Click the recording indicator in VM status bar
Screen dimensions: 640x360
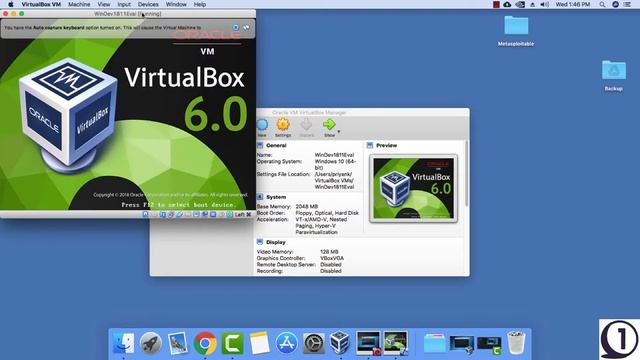(x=204, y=214)
